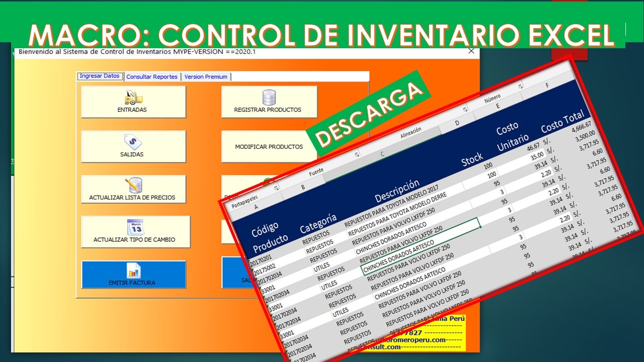The image size is (644, 362).
Task: Click the calendar icon for Actualizar Tipo de Cambio
Action: [135, 227]
